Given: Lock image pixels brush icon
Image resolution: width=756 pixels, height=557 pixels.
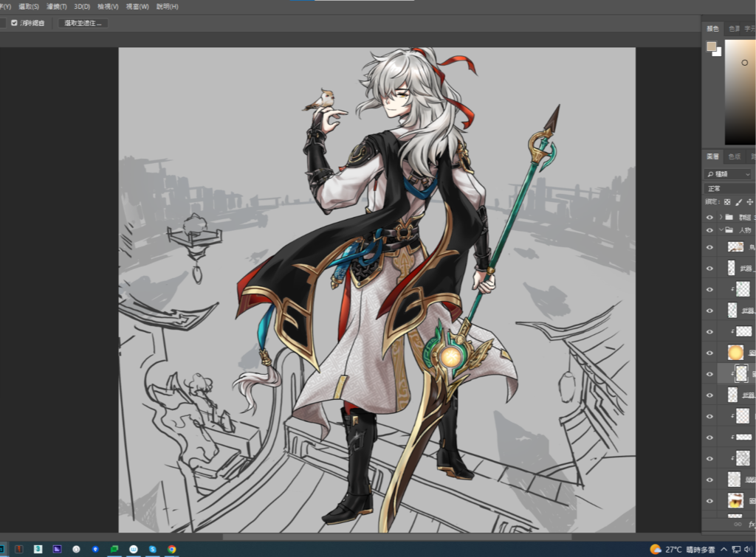Looking at the screenshot, I should tap(738, 202).
